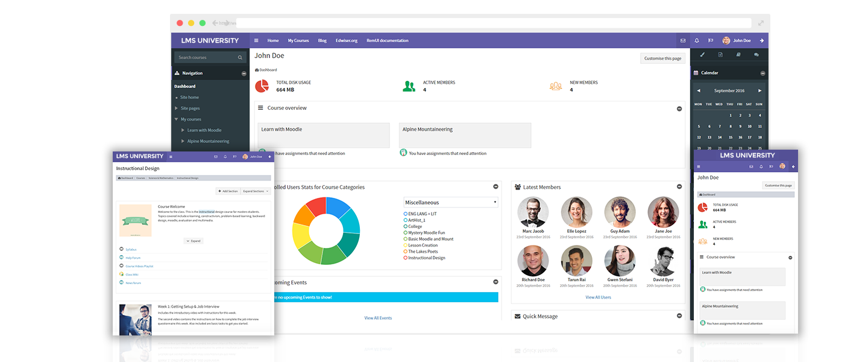Click the View All Users link
868x362 pixels.
click(x=598, y=297)
